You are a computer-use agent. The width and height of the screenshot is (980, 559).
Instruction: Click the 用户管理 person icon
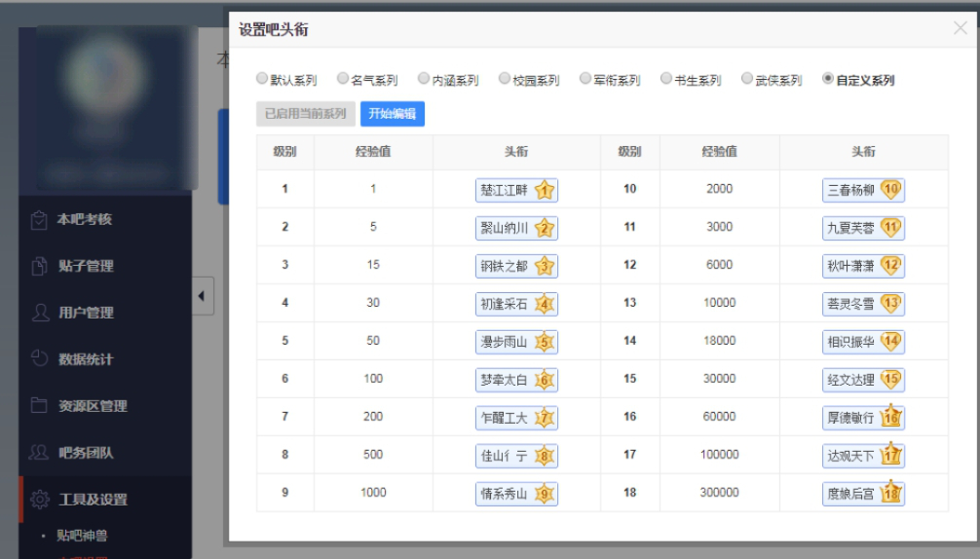tap(39, 313)
